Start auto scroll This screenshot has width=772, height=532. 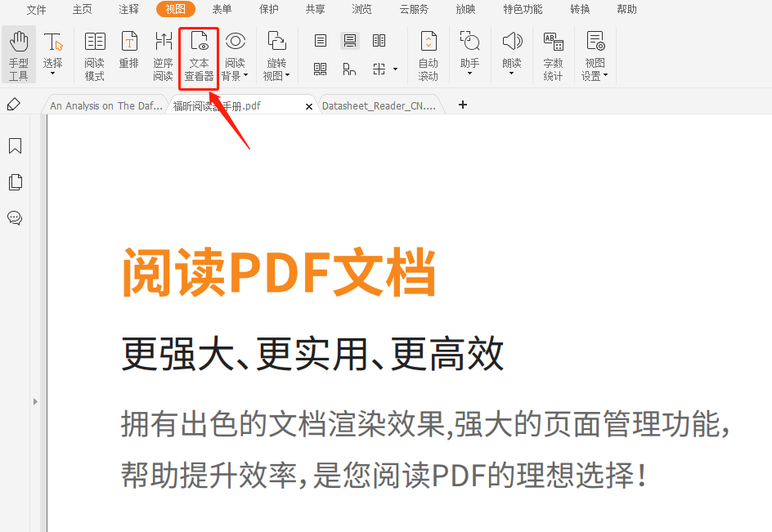tap(428, 53)
